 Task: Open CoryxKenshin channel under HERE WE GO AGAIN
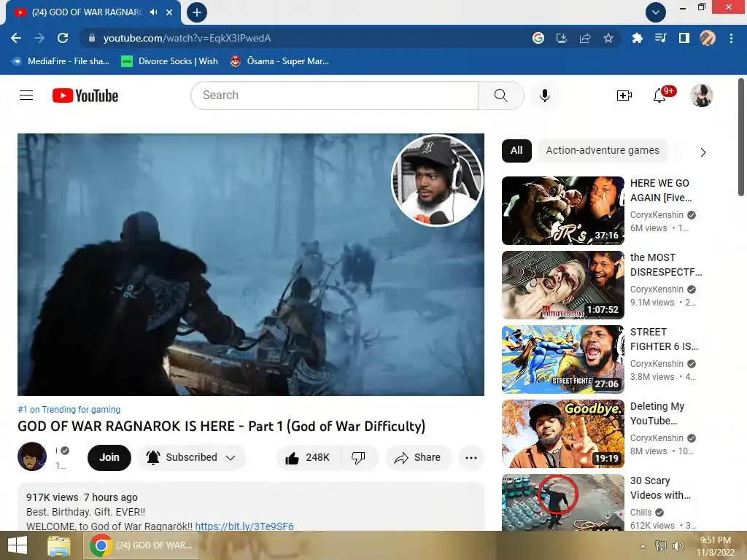coord(657,215)
